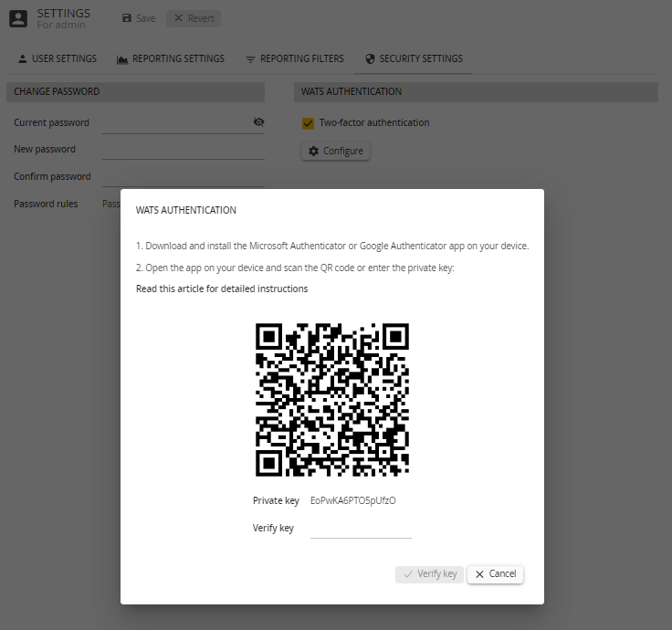
Task: Click the Revert button
Action: click(194, 18)
